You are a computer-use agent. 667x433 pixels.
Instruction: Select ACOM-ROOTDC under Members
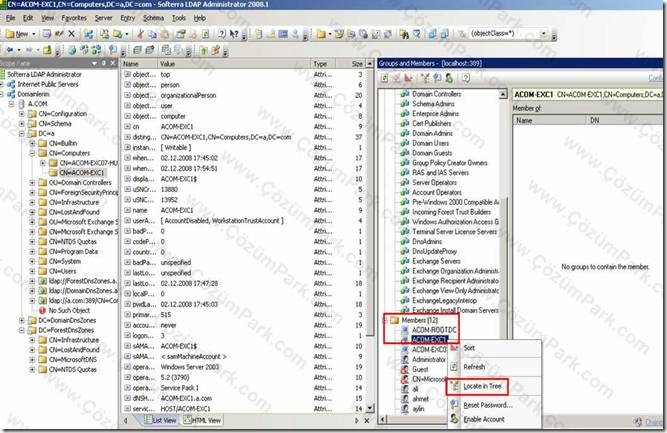(x=434, y=330)
